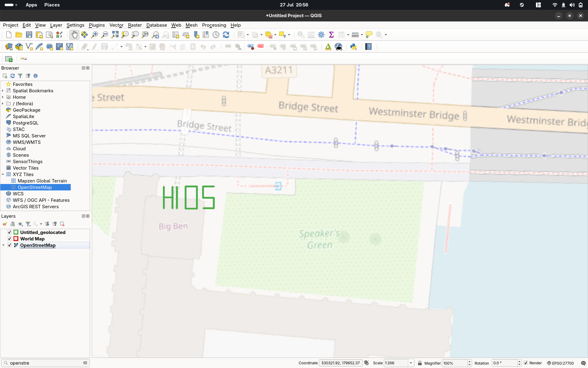Clear the locator search text
Image resolution: width=588 pixels, height=368 pixels.
point(85,363)
